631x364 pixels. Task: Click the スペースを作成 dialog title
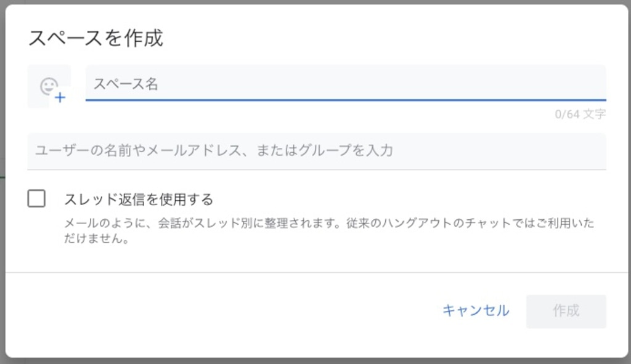click(96, 38)
